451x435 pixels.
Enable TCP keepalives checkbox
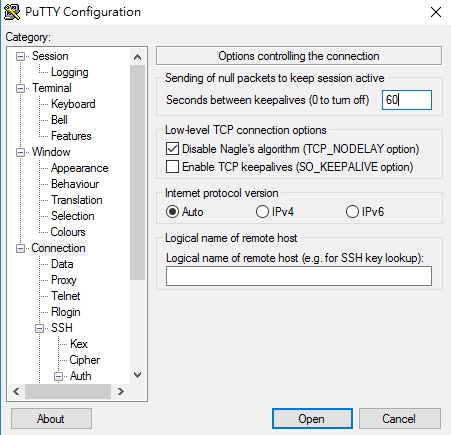[172, 167]
